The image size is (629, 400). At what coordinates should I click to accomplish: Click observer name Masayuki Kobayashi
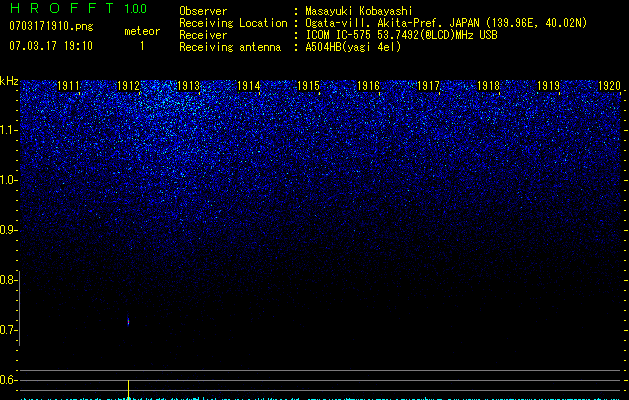coord(359,11)
